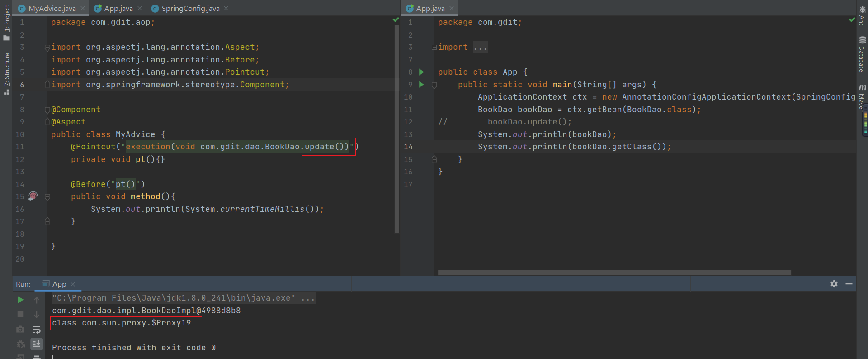Image resolution: width=868 pixels, height=359 pixels.
Task: Click the camera dump threads icon
Action: pyautogui.click(x=20, y=329)
